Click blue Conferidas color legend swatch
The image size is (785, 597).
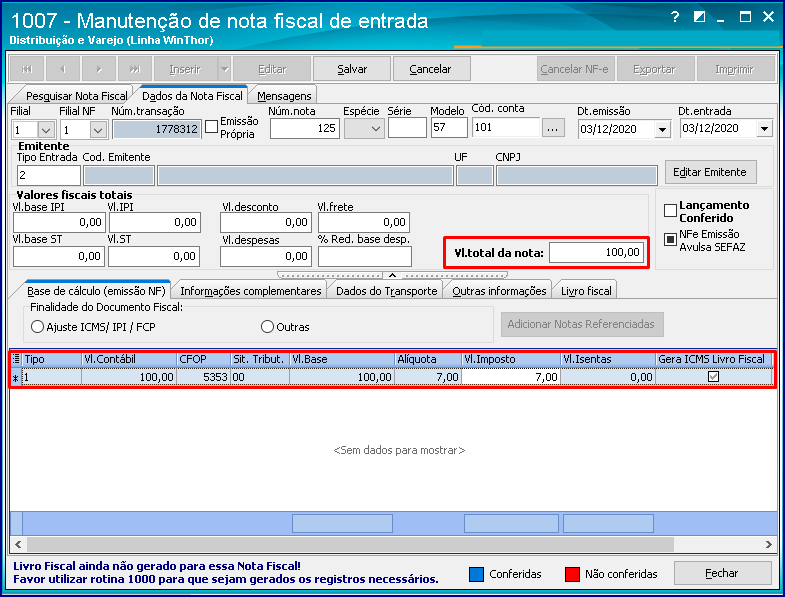click(477, 574)
